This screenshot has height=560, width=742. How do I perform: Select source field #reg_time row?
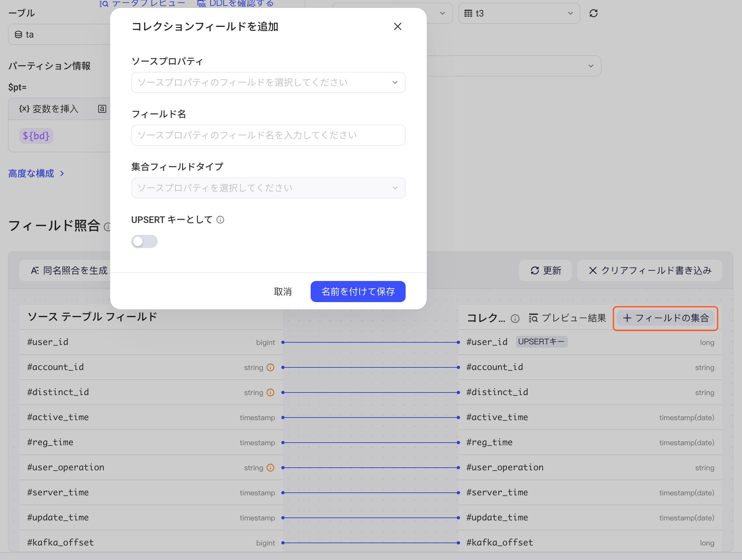151,443
